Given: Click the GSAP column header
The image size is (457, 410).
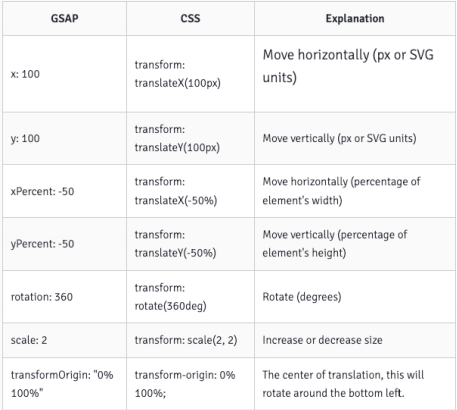Looking at the screenshot, I should (64, 18).
